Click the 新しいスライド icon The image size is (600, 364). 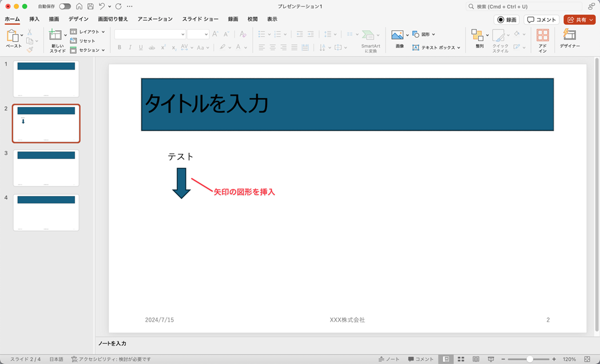coord(56,35)
